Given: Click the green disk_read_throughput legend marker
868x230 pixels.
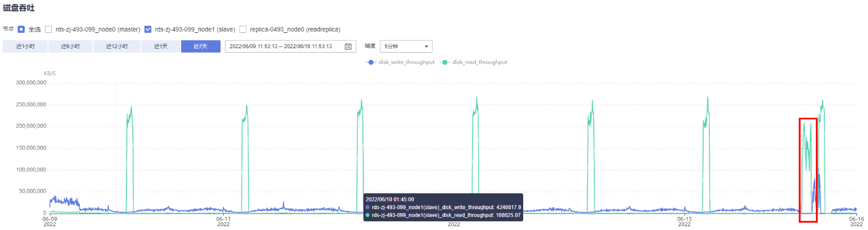Looking at the screenshot, I should point(445,62).
